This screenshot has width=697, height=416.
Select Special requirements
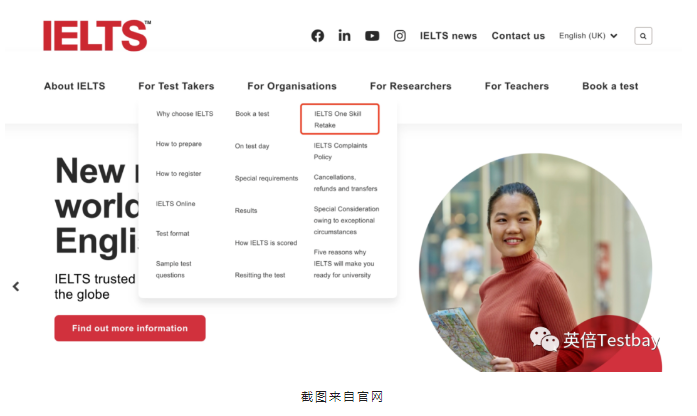point(266,178)
